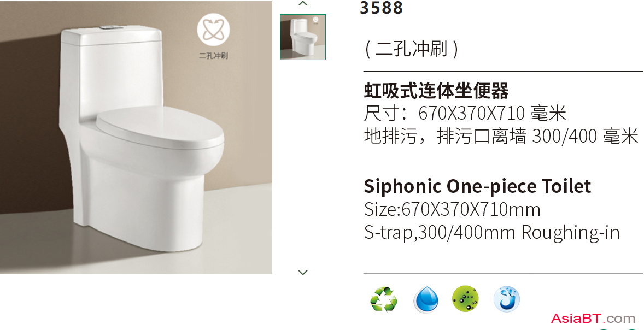This screenshot has height=330, width=644.
Task: Click the blue water drop icon
Action: point(426,299)
